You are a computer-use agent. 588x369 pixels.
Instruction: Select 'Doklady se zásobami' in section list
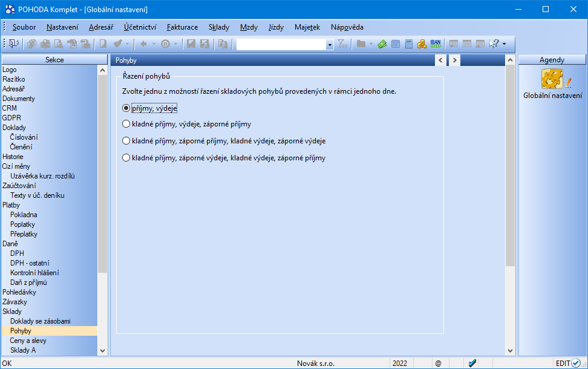pyautogui.click(x=41, y=321)
